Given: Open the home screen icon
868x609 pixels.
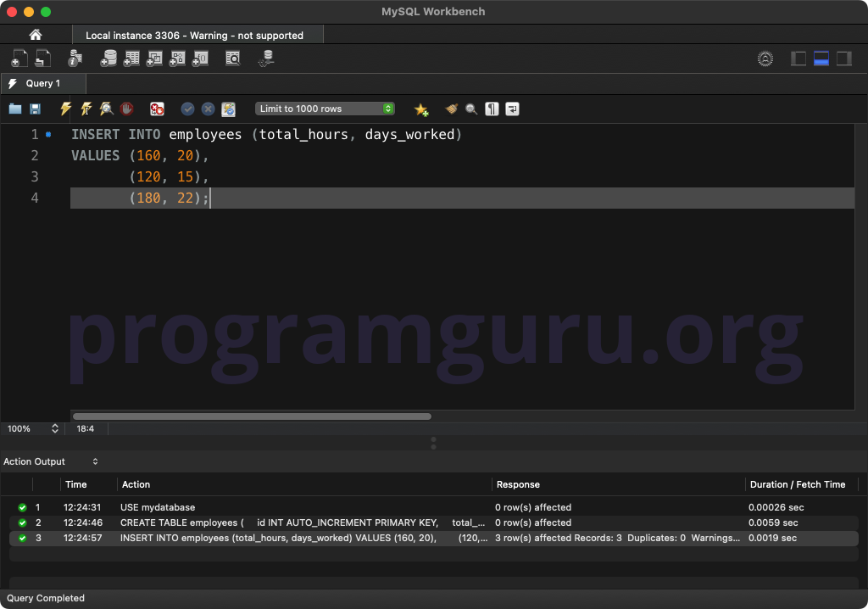Looking at the screenshot, I should coord(36,35).
